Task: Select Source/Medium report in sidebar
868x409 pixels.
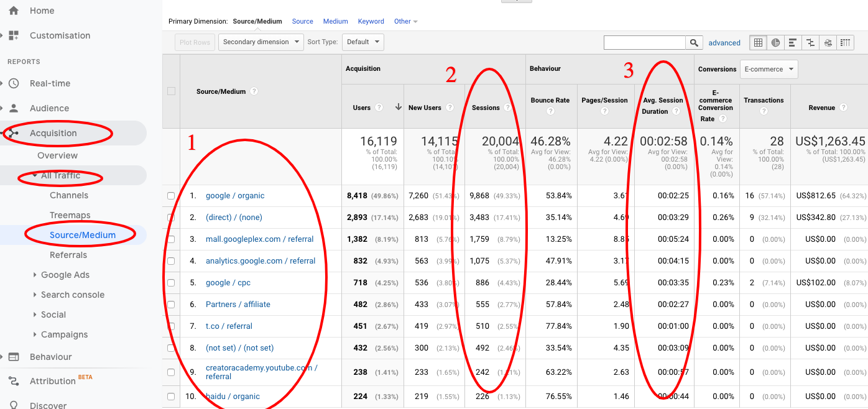Action: pos(83,235)
